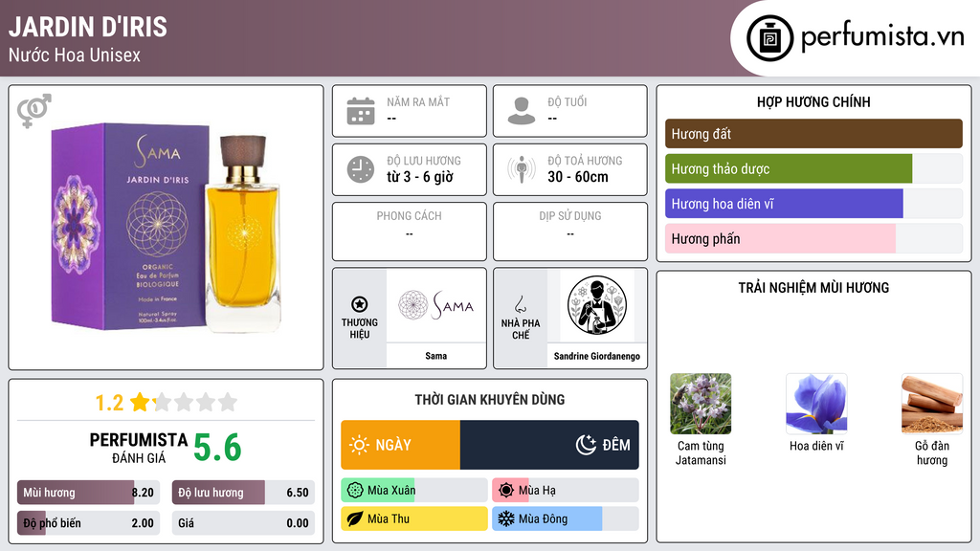980x551 pixels.
Task: Open the Sama brand logo
Action: 435,305
